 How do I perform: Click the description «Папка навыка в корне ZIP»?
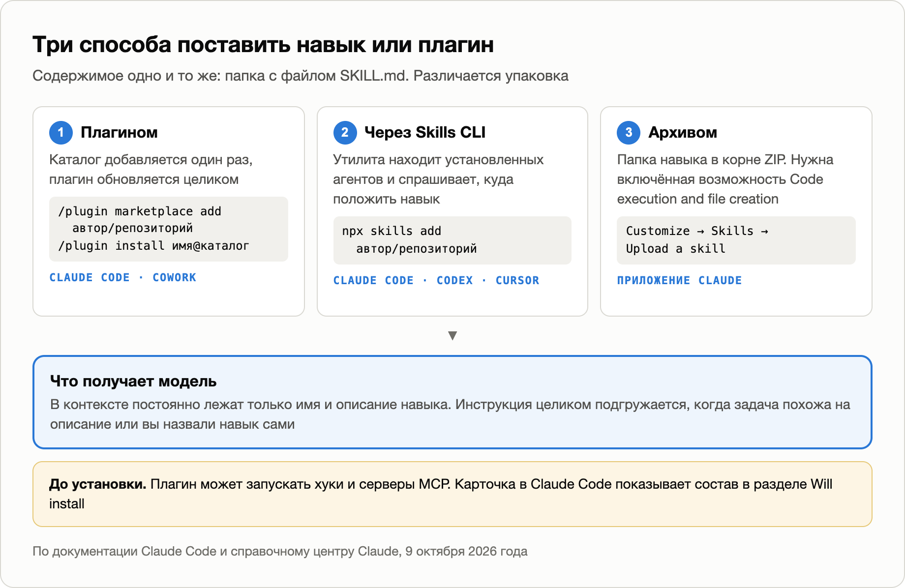725,179
